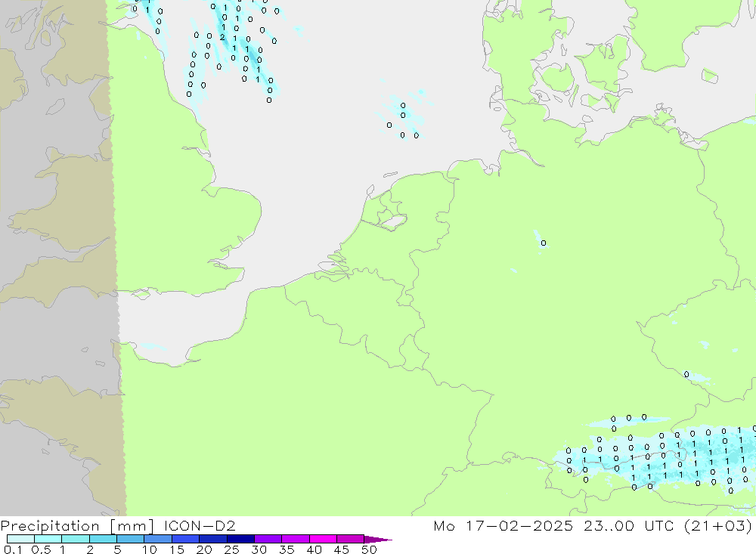Select the legend swatch between 0.1 and 0.5

tap(20, 539)
